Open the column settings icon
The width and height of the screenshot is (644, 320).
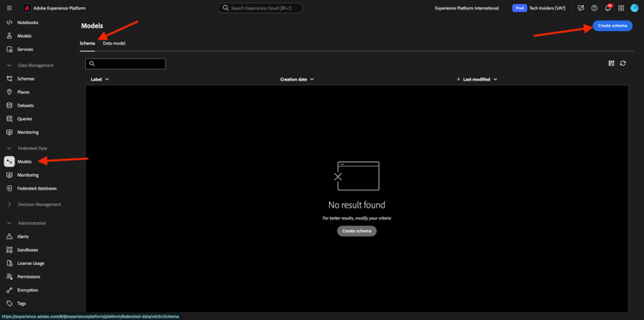click(611, 63)
